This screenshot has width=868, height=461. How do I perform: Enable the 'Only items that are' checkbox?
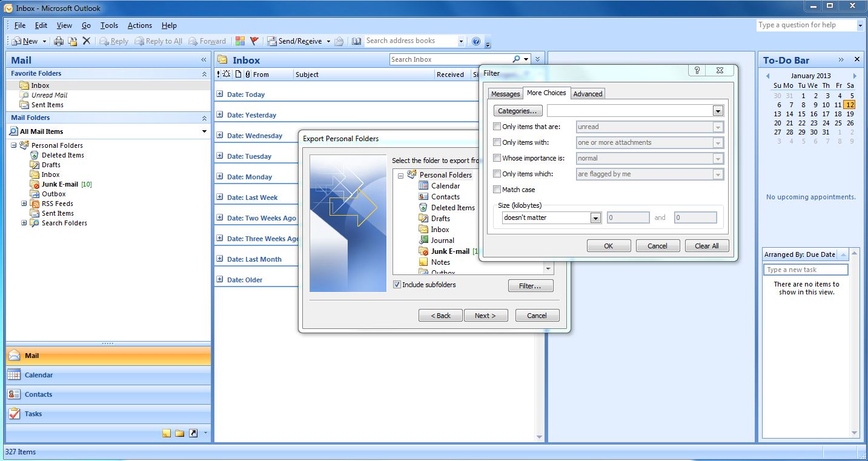click(x=497, y=127)
